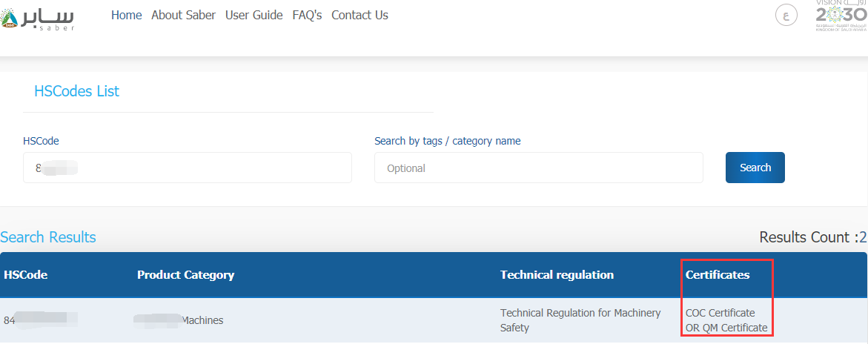Focus the HSCode input field

coord(187,168)
